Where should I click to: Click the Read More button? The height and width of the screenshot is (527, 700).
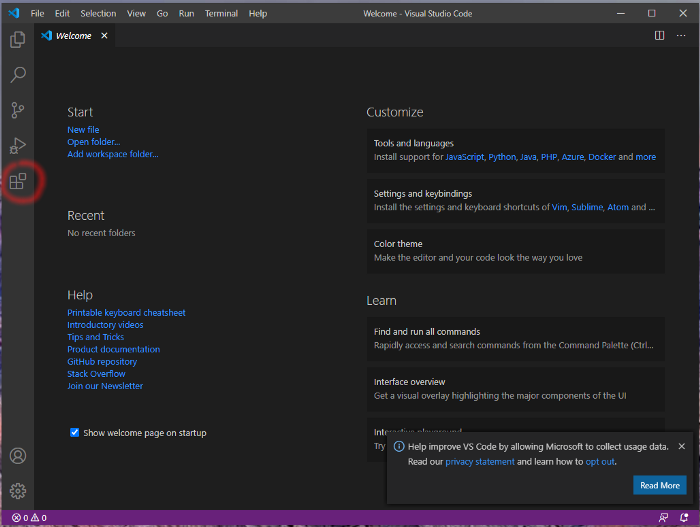coord(659,485)
